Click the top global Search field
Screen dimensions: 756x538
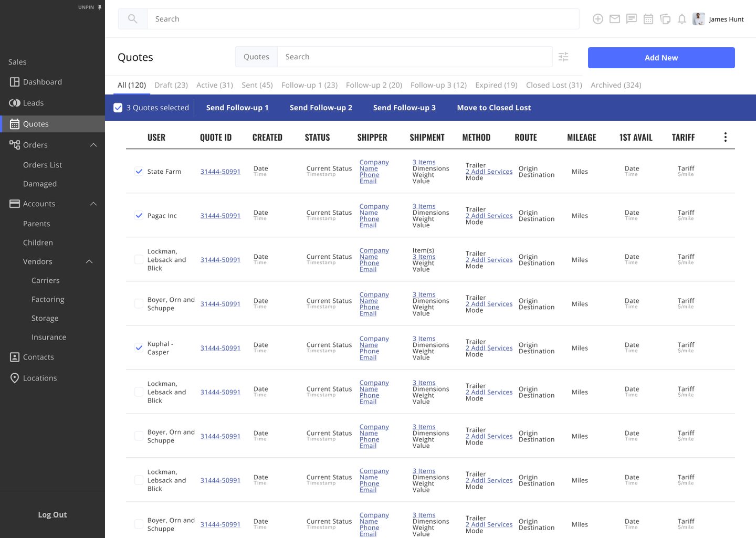click(x=363, y=19)
